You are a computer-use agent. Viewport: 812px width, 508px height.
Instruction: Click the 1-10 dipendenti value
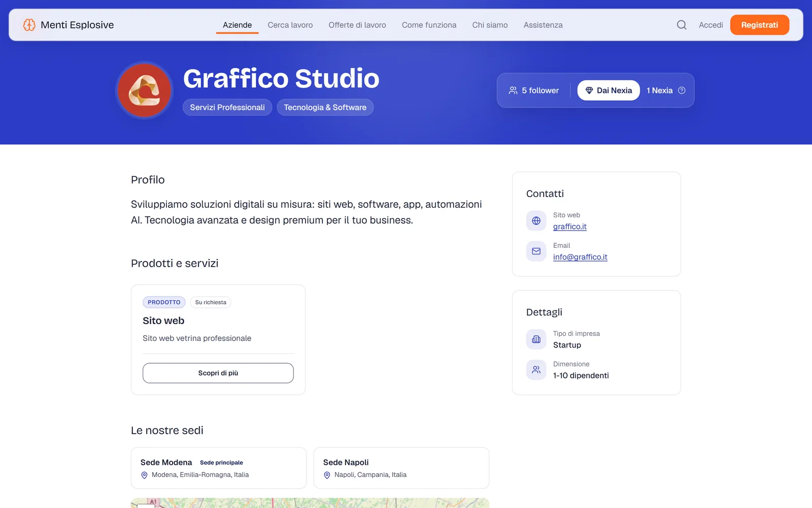(x=581, y=375)
